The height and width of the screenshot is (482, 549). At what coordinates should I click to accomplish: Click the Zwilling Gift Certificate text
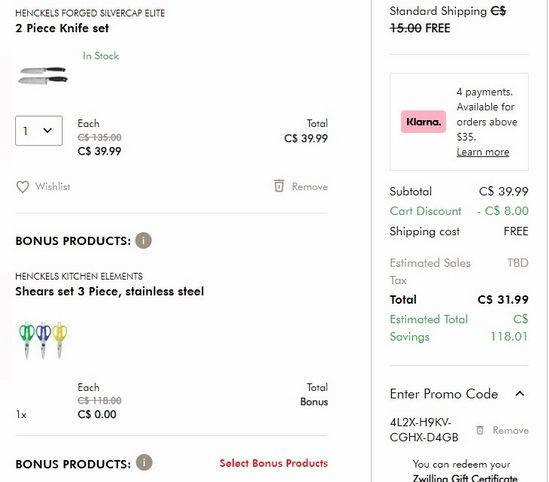(x=465, y=478)
